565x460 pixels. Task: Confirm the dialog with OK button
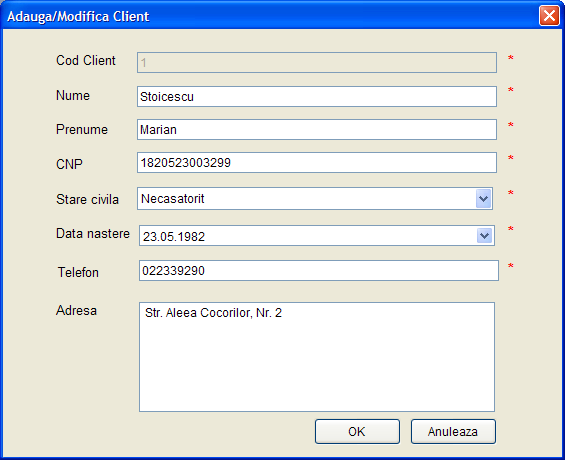tap(357, 432)
